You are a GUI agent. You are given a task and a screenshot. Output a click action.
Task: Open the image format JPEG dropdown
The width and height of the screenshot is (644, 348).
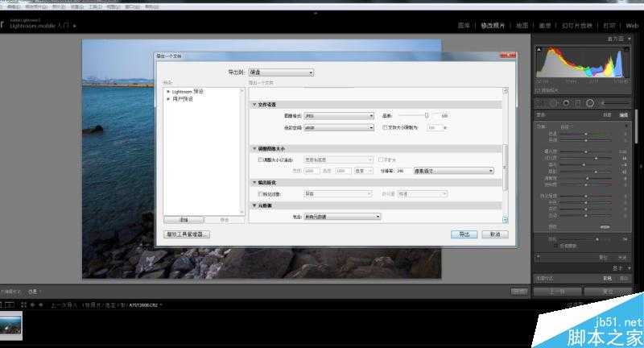[339, 116]
